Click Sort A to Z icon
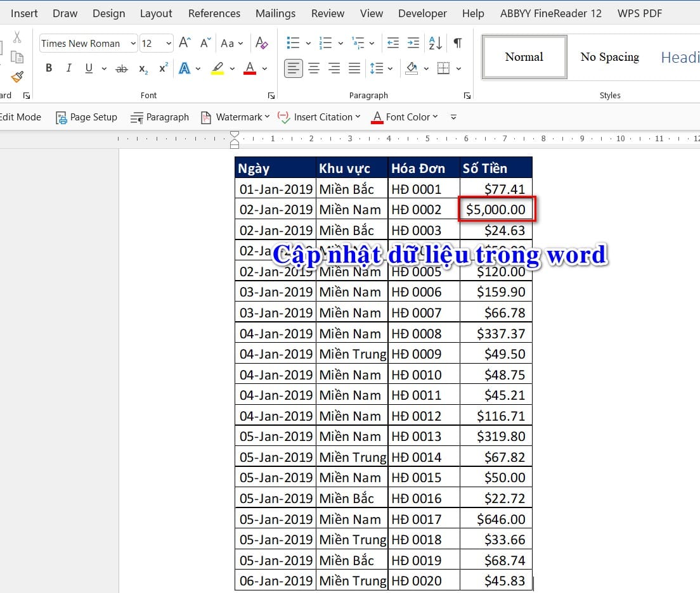700x593 pixels. tap(435, 43)
